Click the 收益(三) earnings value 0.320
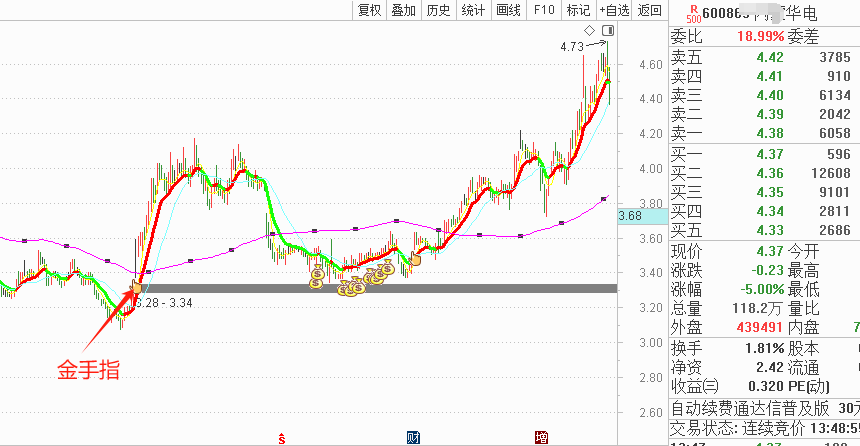Viewport: 860px width, 446px height. (x=766, y=386)
